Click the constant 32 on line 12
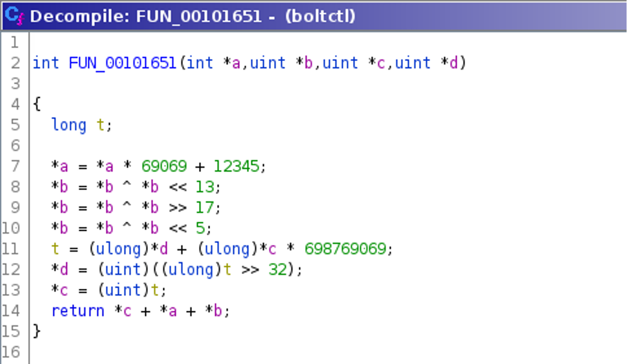Screen dimensions: 627x364 (x=277, y=269)
